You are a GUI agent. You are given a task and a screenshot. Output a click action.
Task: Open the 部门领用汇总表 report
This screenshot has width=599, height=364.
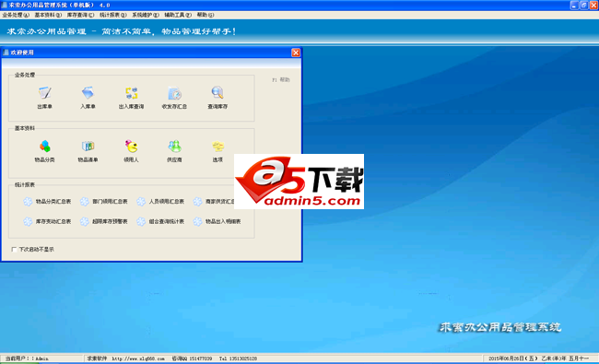pos(110,201)
